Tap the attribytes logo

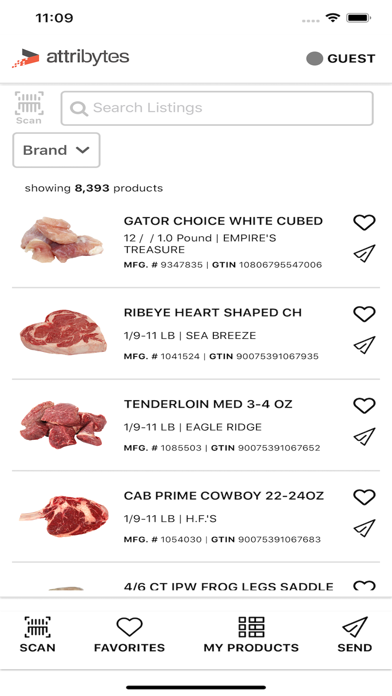point(71,58)
